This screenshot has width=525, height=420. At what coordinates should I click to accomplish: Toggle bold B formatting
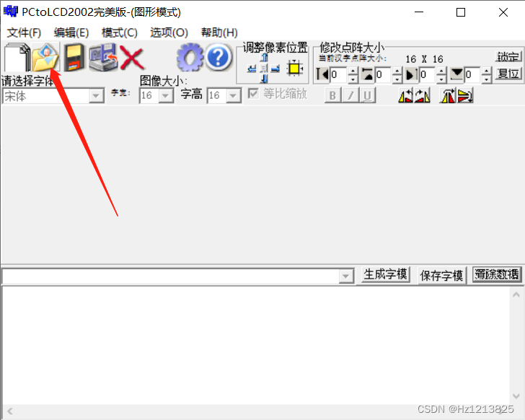click(332, 95)
